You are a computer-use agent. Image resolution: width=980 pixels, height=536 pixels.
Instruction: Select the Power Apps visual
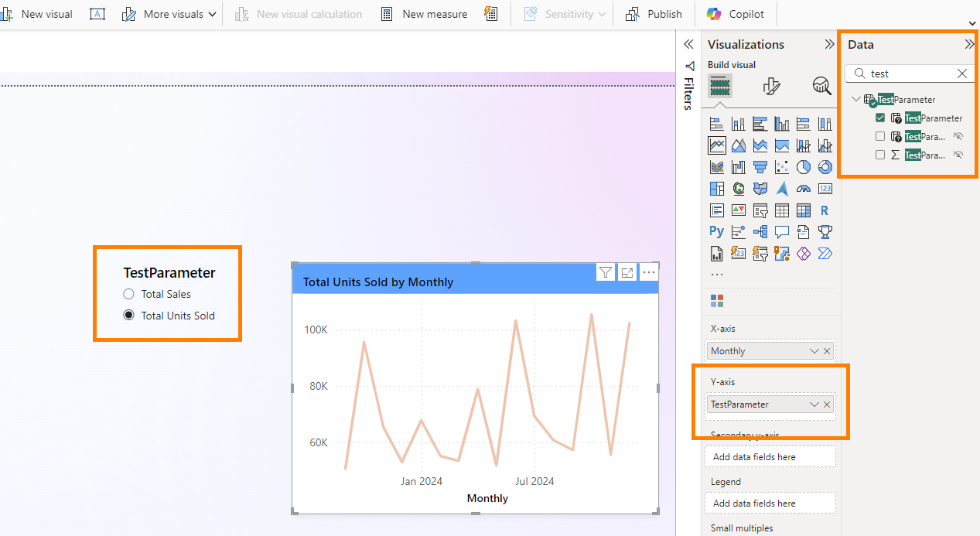click(804, 253)
